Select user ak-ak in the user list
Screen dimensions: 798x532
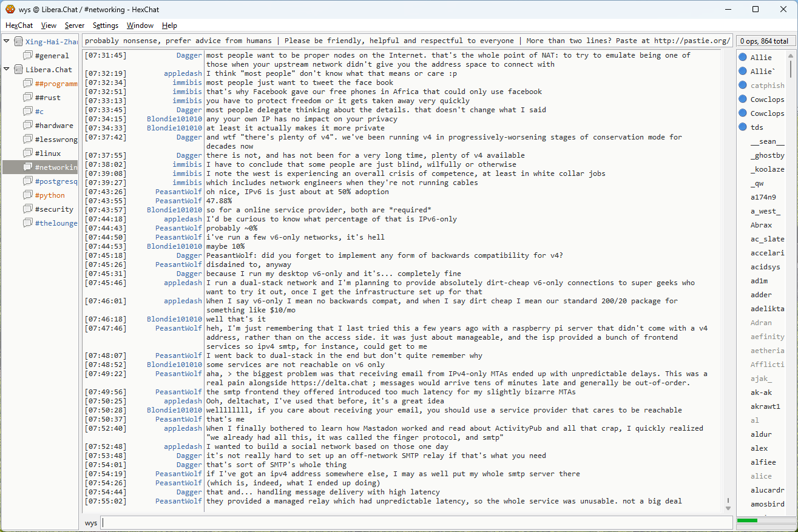pyautogui.click(x=761, y=392)
